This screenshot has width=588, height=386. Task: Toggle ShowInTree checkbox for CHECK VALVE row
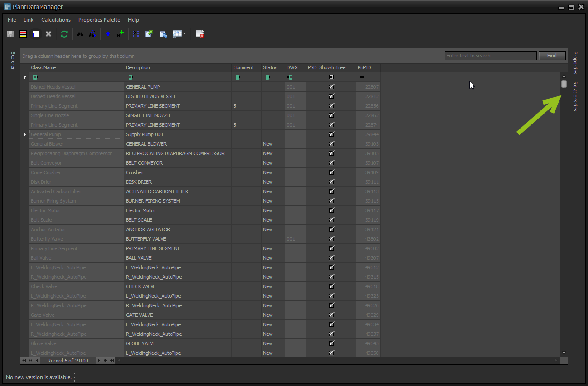(x=331, y=286)
